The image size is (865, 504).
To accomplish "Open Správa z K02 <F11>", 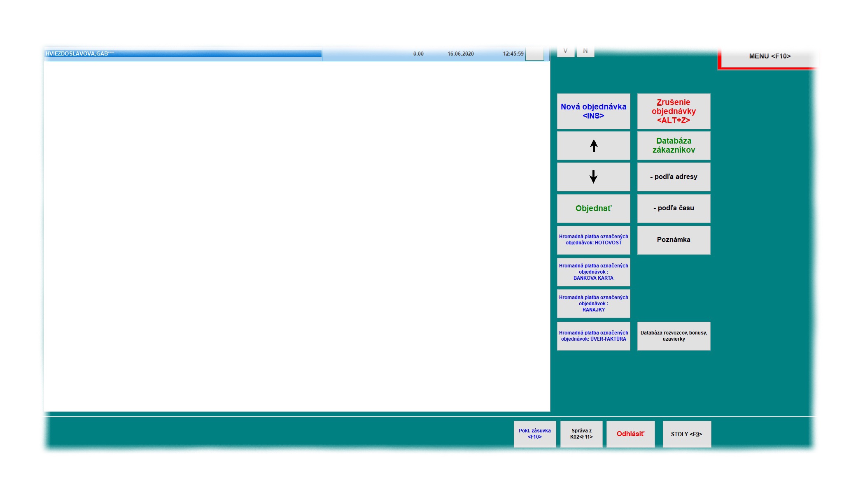I will (581, 434).
